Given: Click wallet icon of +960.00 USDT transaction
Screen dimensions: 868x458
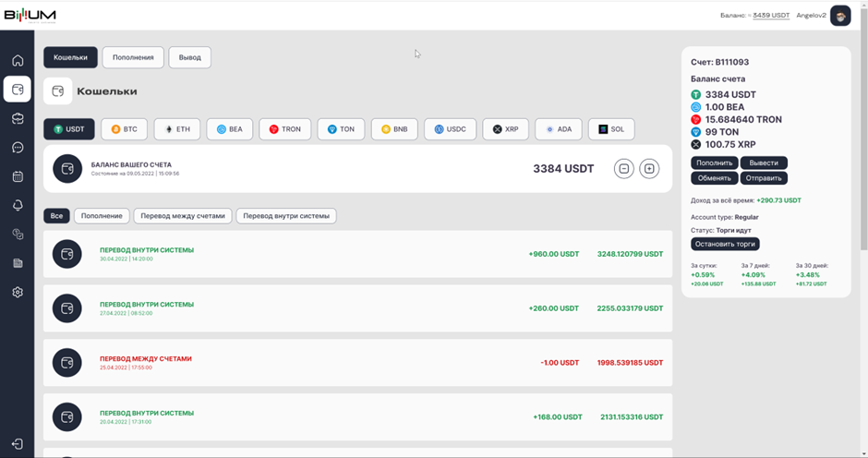Looking at the screenshot, I should [67, 254].
